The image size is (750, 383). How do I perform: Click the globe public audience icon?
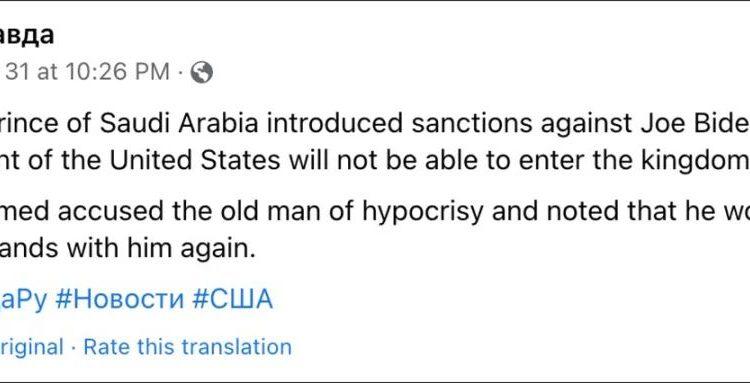(201, 73)
